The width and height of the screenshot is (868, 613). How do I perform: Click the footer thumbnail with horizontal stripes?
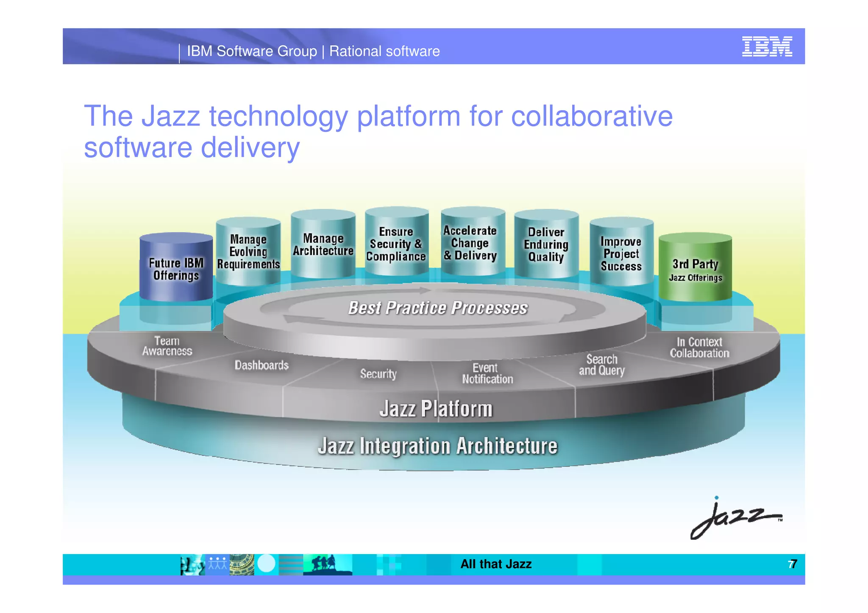[291, 565]
